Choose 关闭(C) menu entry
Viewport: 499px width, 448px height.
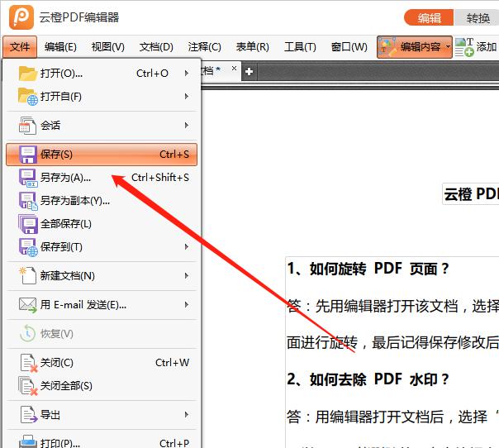click(x=102, y=363)
